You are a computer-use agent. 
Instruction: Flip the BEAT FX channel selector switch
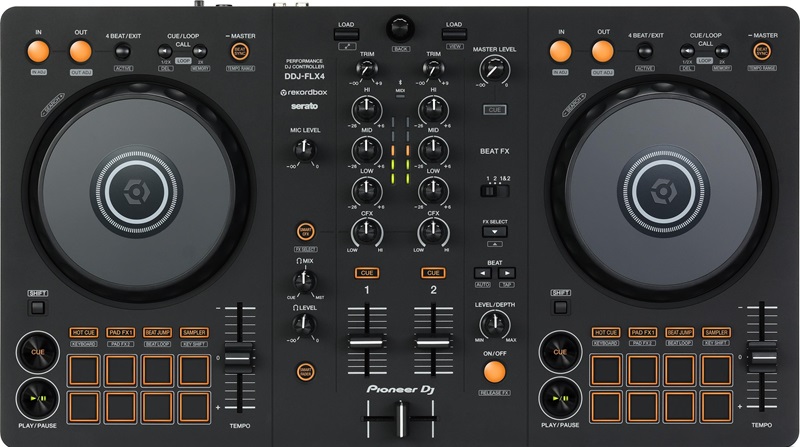[x=494, y=191]
